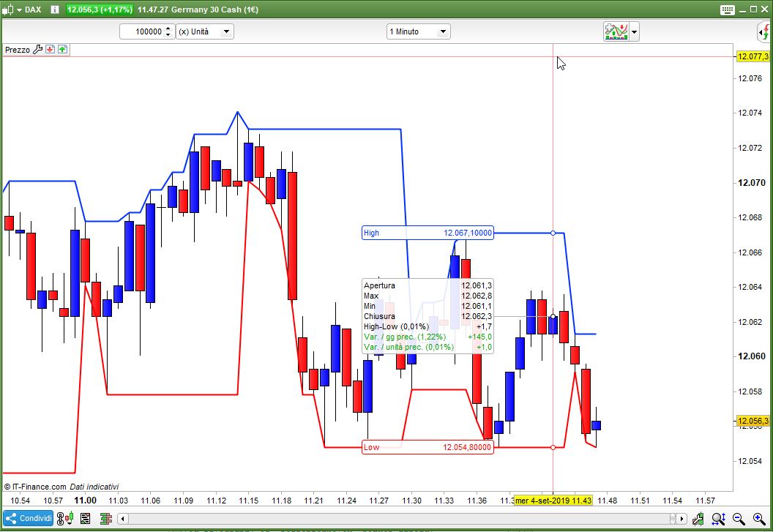Click the Chiusura 12.062,3 row in tooltip
This screenshot has width=773, height=532.
pyautogui.click(x=427, y=316)
